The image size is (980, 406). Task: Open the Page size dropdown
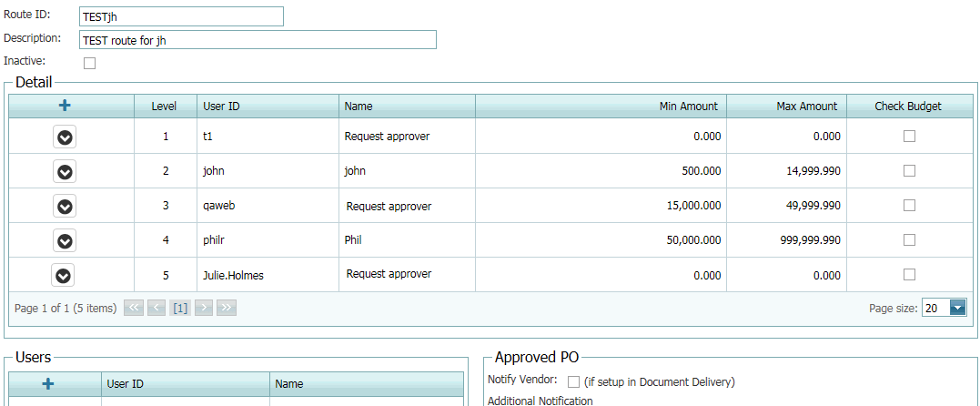pos(957,308)
